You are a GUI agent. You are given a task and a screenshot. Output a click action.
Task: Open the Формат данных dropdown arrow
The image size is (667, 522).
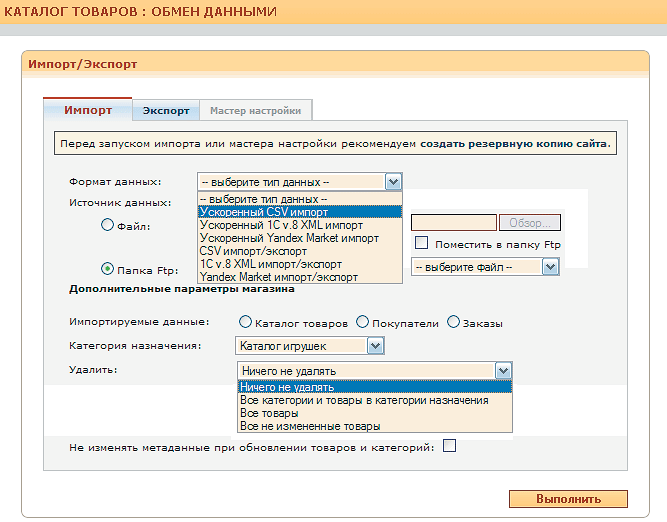393,182
